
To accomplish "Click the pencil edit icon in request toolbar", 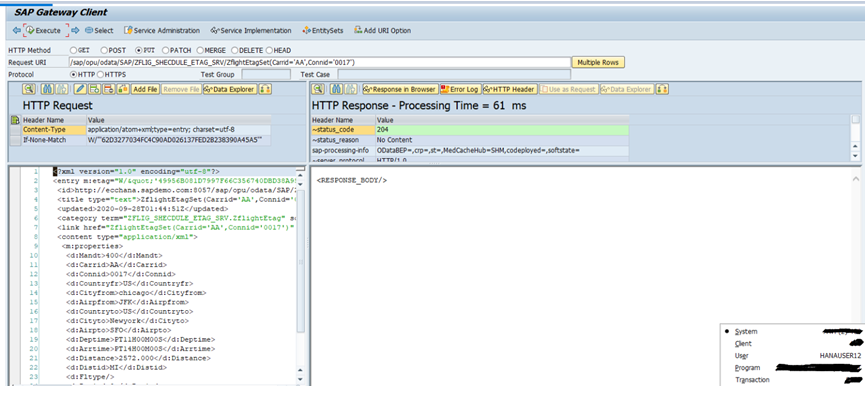I will [81, 89].
